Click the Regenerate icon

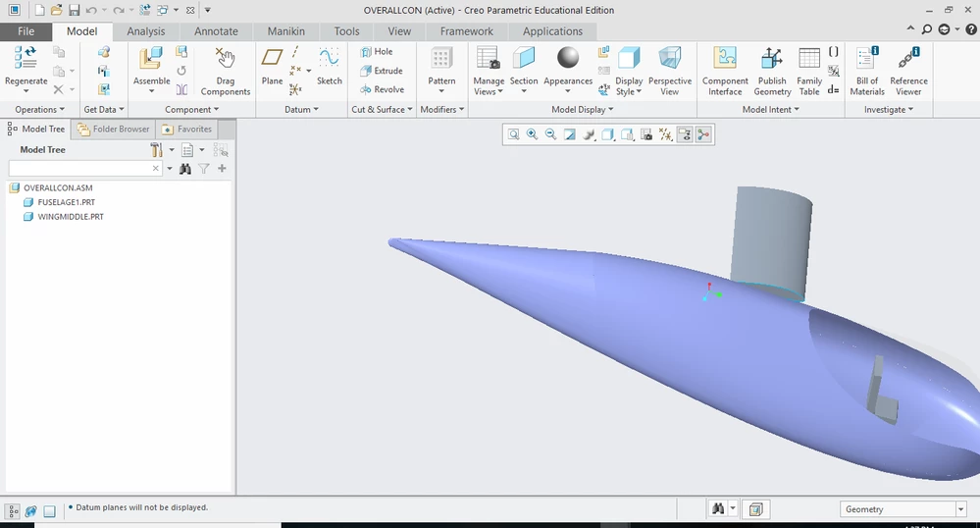pyautogui.click(x=26, y=58)
